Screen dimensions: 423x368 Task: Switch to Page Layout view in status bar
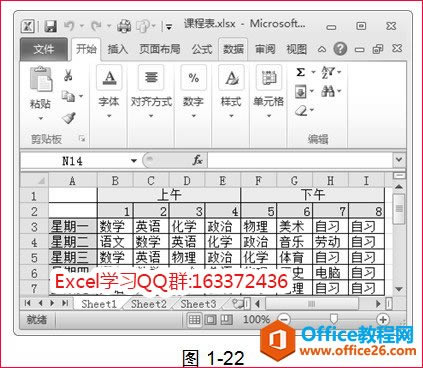[x=210, y=320]
